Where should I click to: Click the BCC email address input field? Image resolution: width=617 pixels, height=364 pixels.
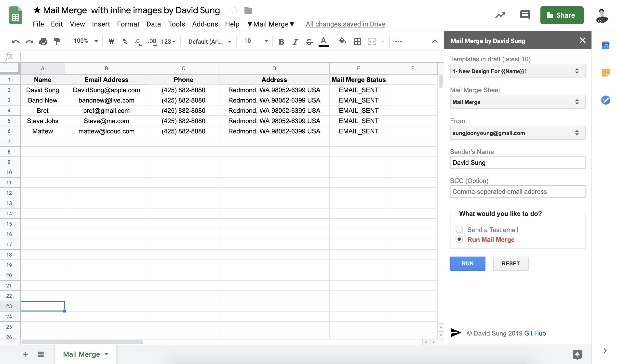517,192
